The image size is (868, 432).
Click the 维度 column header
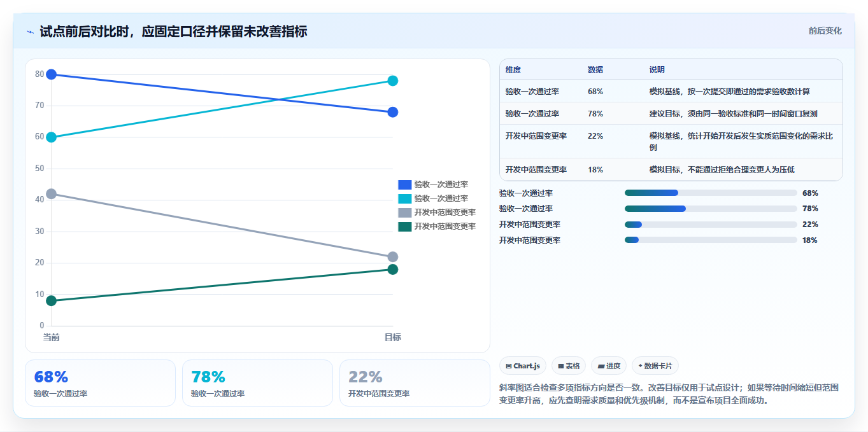[x=513, y=70]
